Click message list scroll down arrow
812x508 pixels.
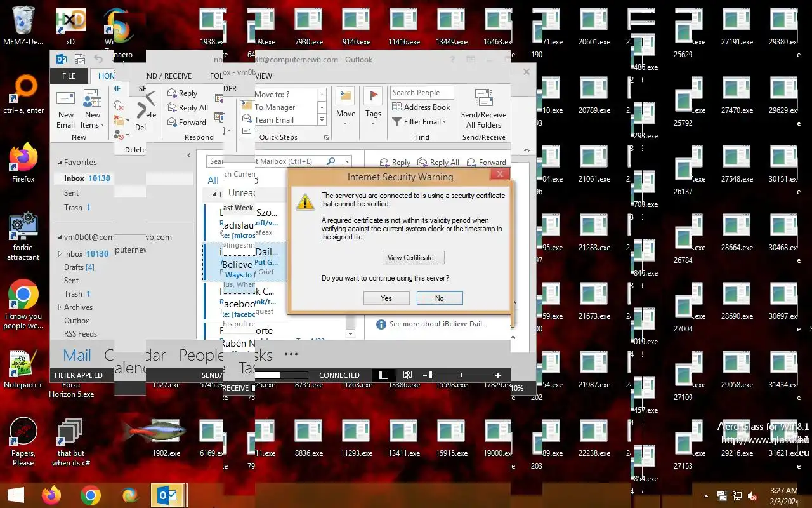pyautogui.click(x=350, y=333)
